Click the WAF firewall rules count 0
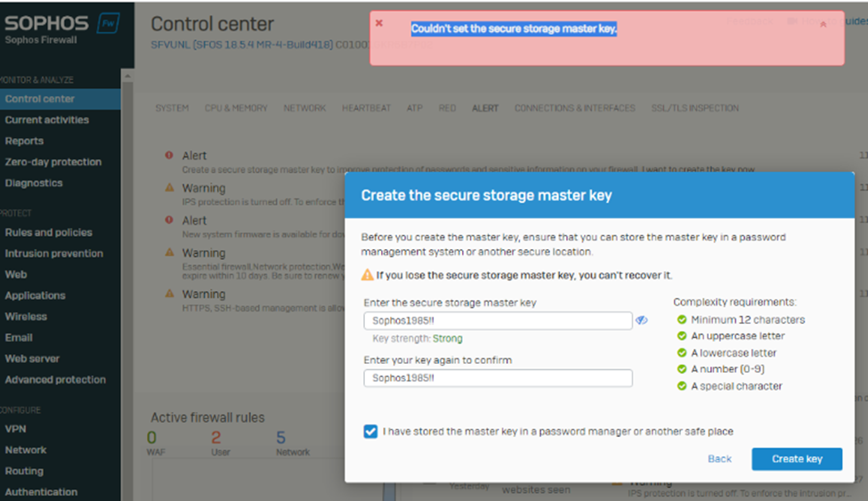 pyautogui.click(x=151, y=437)
